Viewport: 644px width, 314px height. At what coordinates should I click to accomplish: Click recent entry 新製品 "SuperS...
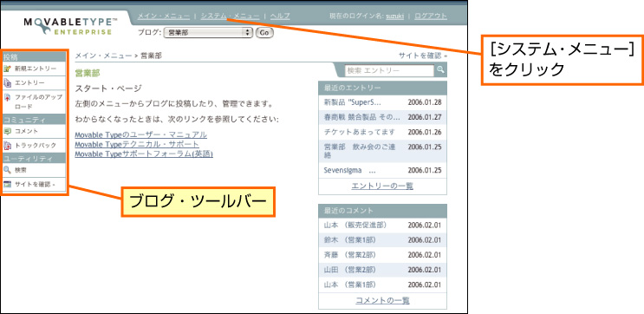(353, 102)
